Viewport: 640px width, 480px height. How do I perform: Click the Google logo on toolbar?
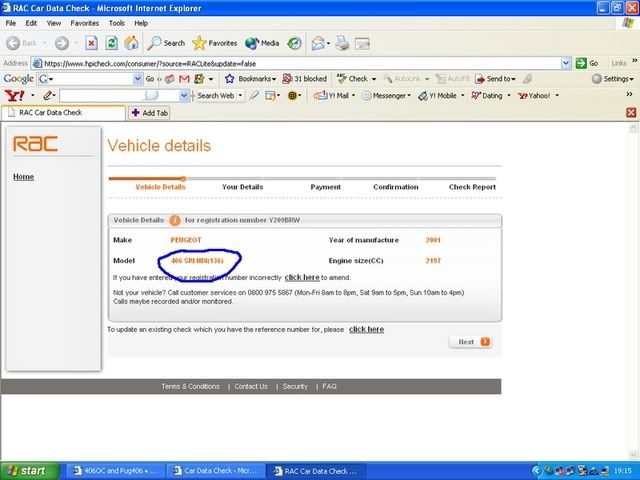click(18, 79)
